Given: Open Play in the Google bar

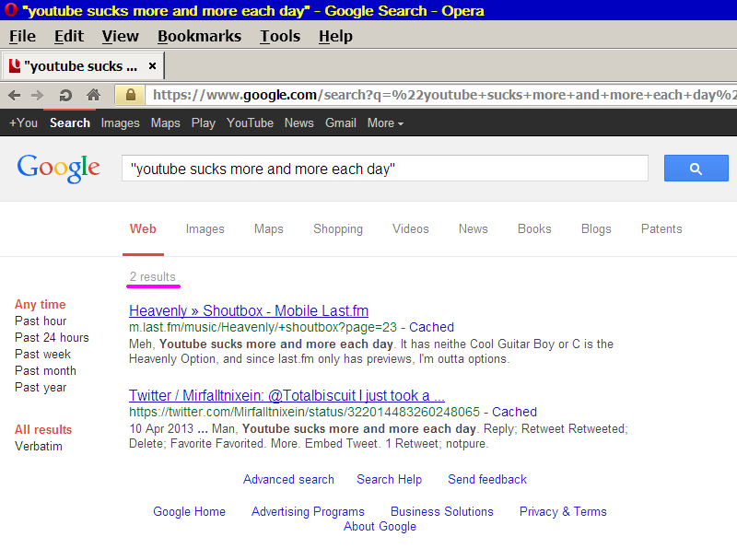Looking at the screenshot, I should coord(203,123).
